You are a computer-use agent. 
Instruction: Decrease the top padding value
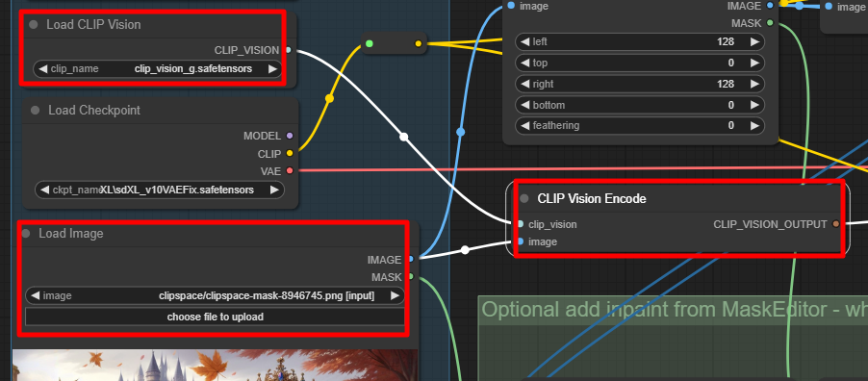tap(524, 63)
